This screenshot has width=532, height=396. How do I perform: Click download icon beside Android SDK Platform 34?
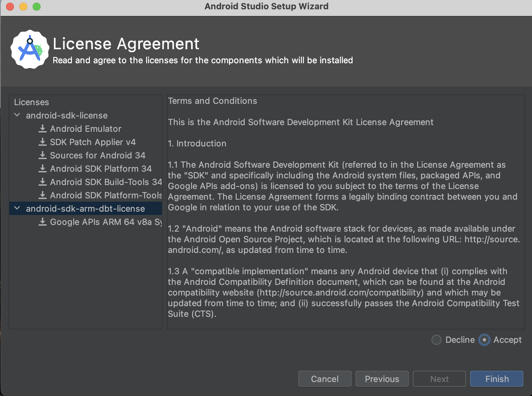pyautogui.click(x=43, y=169)
